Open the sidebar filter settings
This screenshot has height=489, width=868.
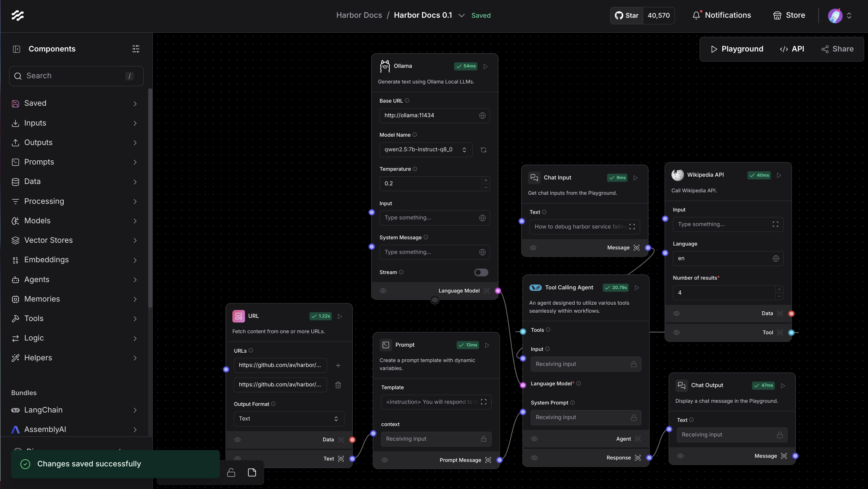(x=135, y=49)
